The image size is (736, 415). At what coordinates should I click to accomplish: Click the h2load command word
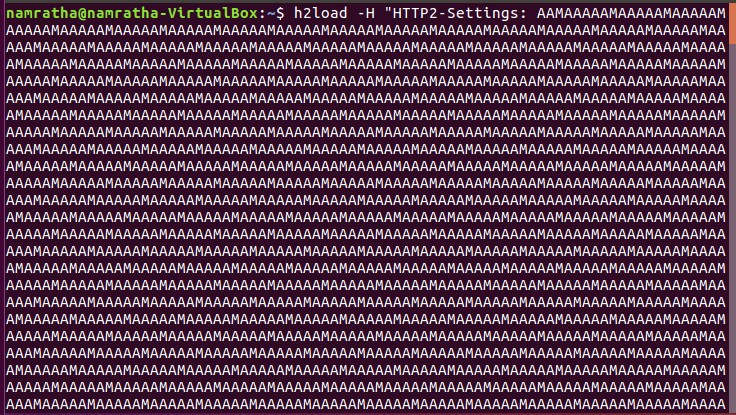(320, 13)
